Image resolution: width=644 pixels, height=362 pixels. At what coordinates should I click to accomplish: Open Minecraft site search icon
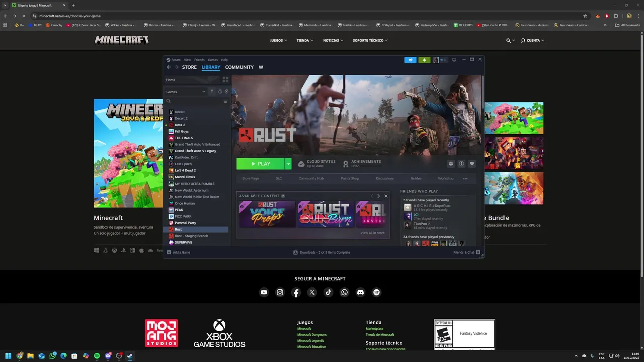pos(509,40)
